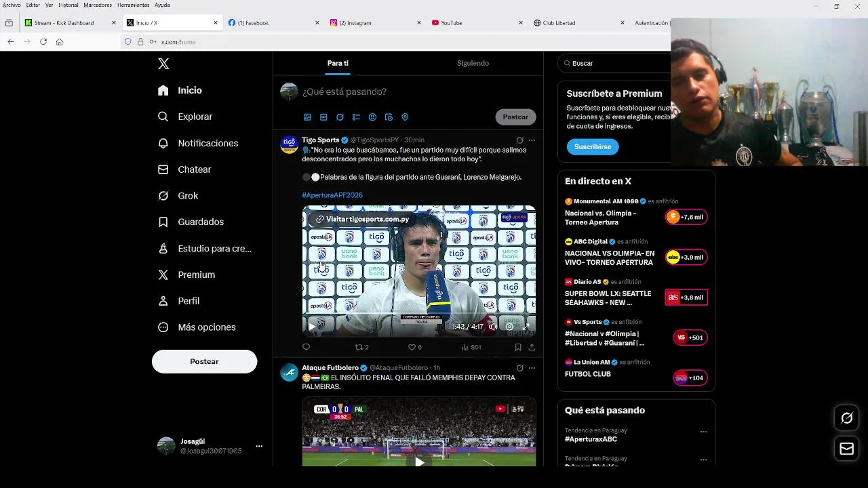Open options for #AperturaxABC trend
The image size is (868, 488).
[x=703, y=432]
